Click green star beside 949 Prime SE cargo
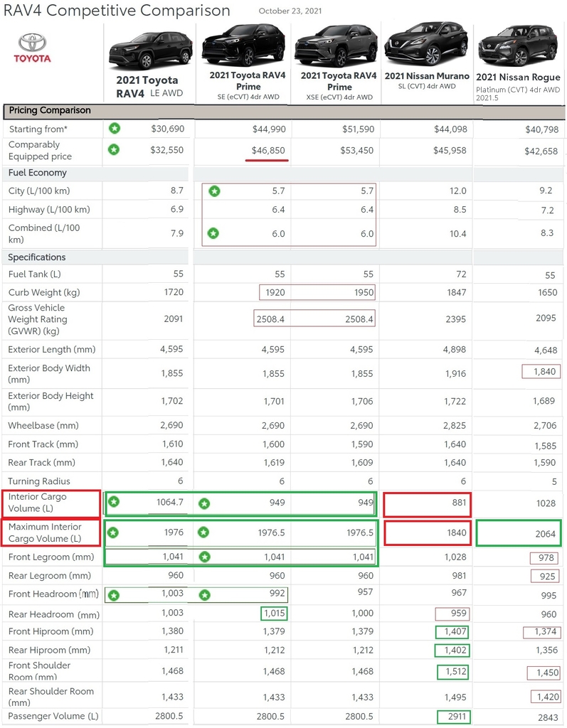The width and height of the screenshot is (567, 728). [204, 503]
